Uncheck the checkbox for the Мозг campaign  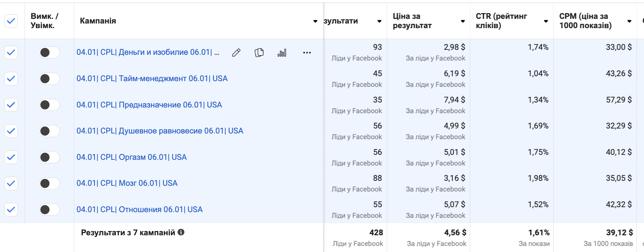coord(11,183)
